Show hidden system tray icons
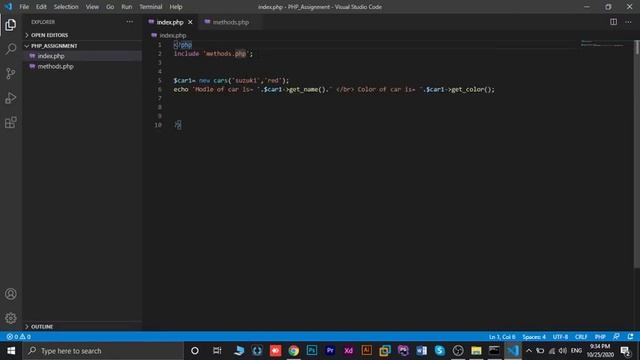The image size is (640, 360). (529, 351)
